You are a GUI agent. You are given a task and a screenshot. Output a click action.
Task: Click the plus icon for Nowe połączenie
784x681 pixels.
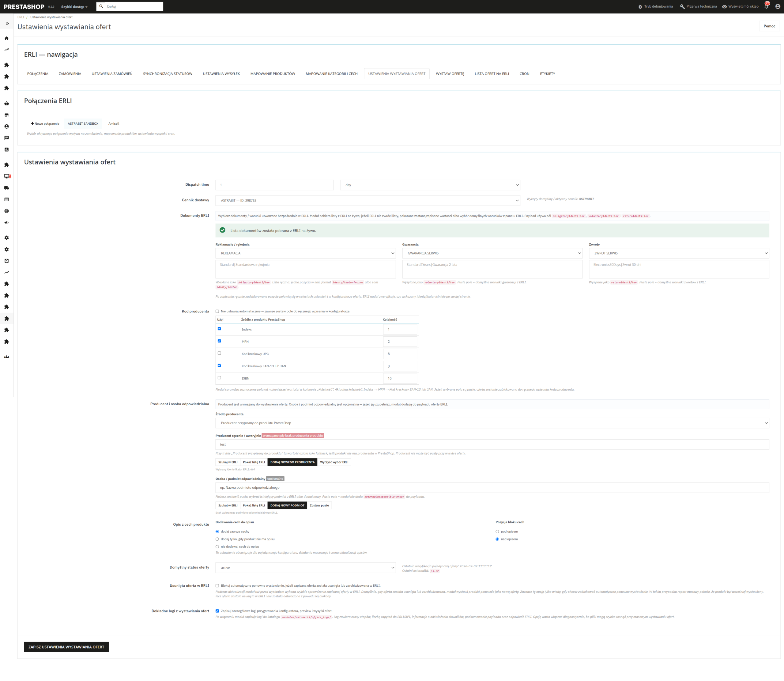(32, 123)
